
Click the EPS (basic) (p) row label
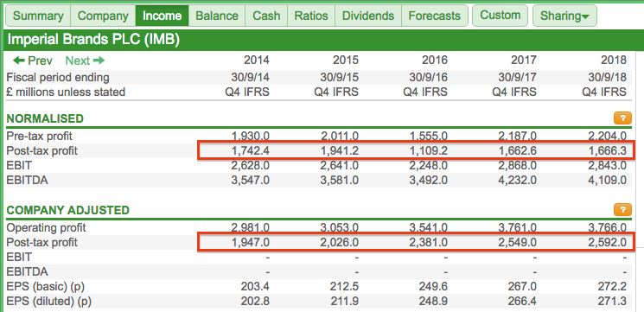pyautogui.click(x=46, y=287)
